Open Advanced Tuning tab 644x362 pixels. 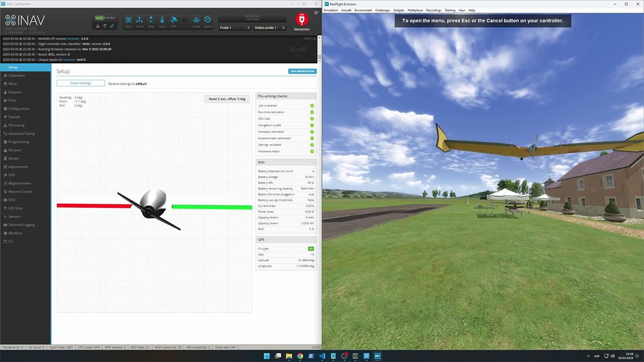(25, 134)
